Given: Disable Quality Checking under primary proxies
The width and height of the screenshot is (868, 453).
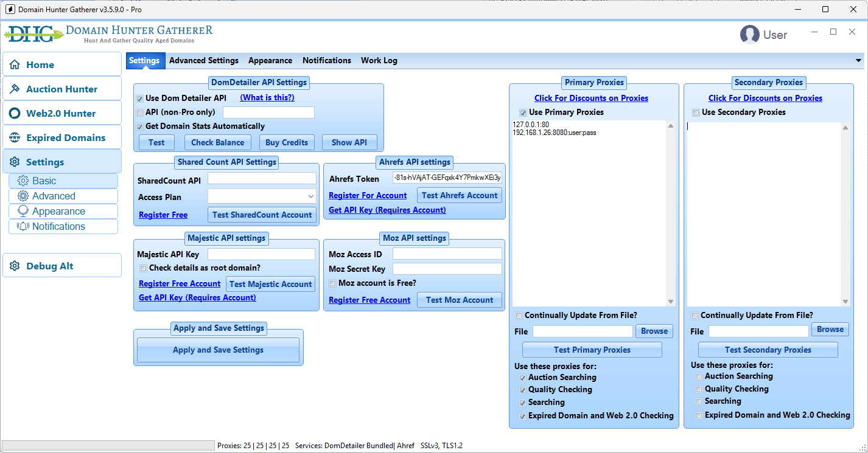Looking at the screenshot, I should [x=522, y=389].
